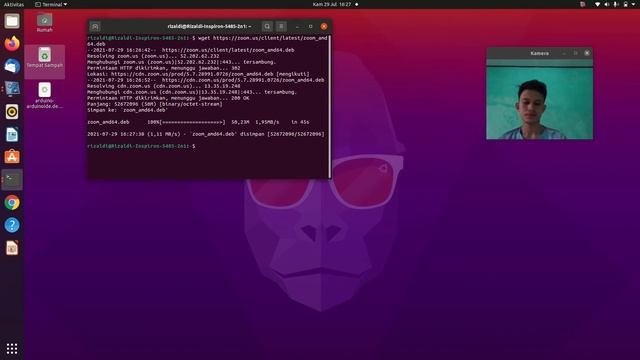
Task: Open the Terminal app menu in top bar
Action: click(51, 4)
